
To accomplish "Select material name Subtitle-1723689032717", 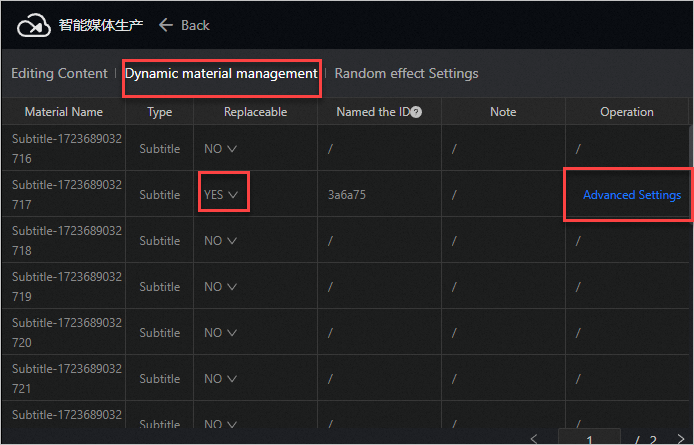I will coord(67,194).
